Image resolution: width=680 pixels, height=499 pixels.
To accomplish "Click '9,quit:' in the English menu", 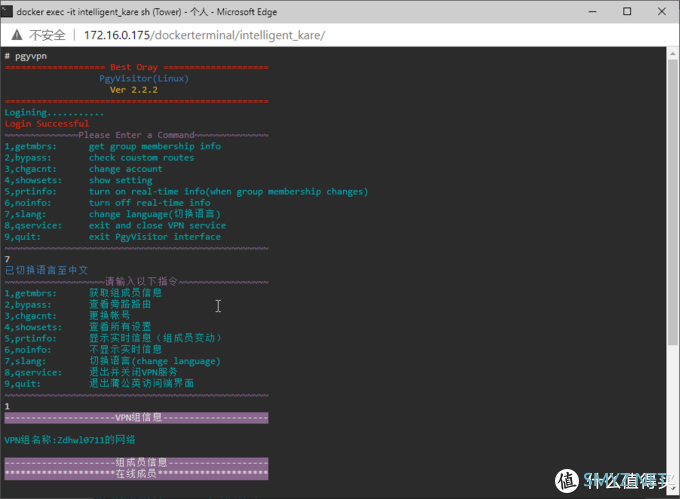I will [23, 236].
